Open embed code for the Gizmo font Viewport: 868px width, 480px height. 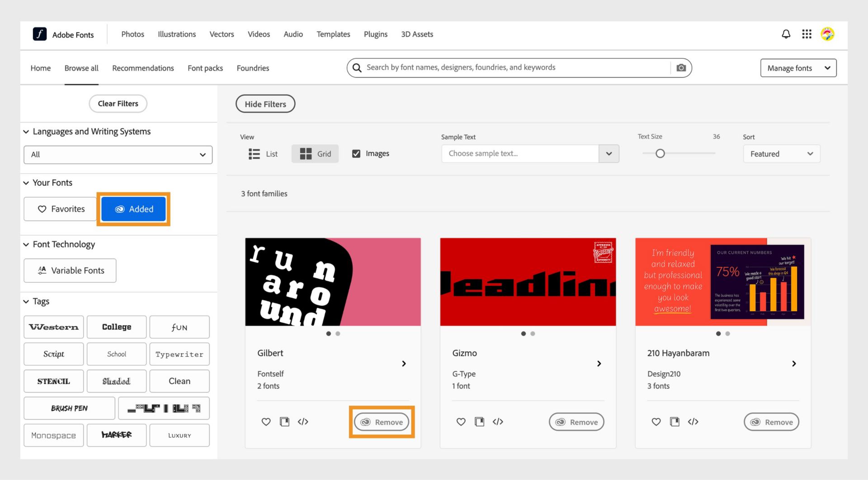[499, 422]
